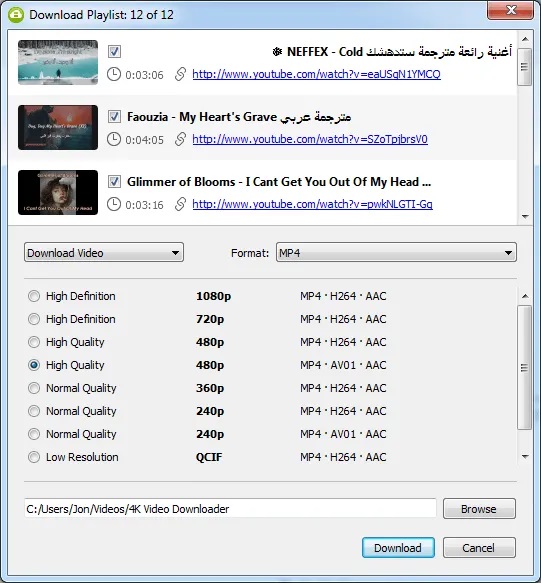The height and width of the screenshot is (583, 541).
Task: Click the playlist scrollbar up arrow
Action: coord(525,39)
